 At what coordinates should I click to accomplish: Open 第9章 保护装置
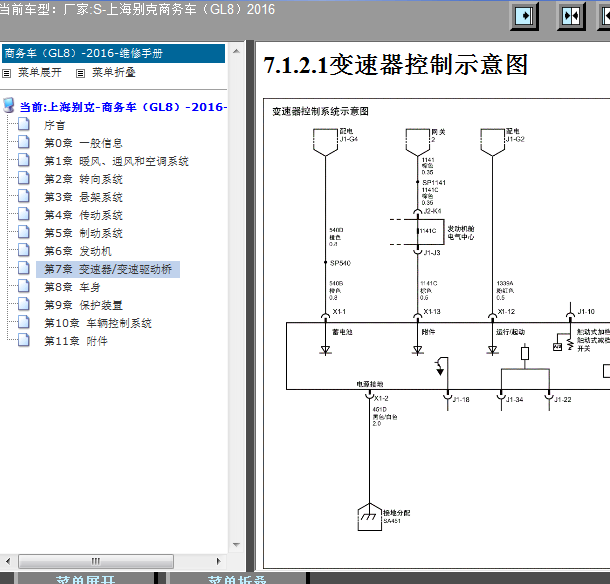[x=83, y=305]
